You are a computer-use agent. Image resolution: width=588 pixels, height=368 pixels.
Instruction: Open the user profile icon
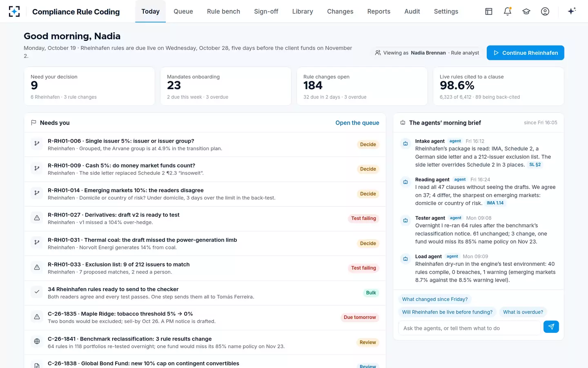(545, 11)
